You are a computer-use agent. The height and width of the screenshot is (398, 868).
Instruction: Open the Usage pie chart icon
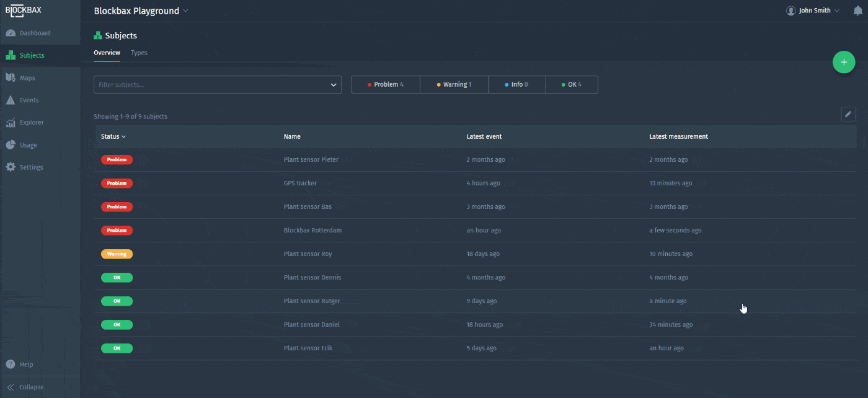pos(11,144)
